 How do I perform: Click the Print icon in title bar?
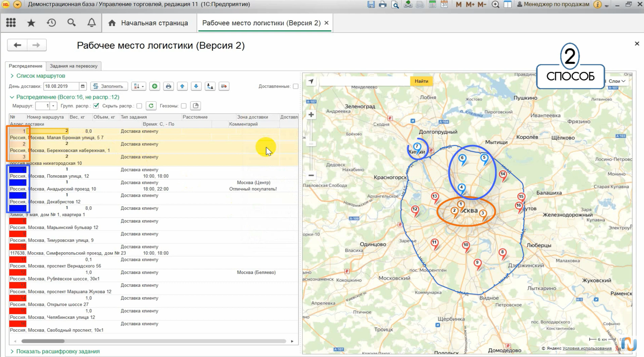point(383,5)
